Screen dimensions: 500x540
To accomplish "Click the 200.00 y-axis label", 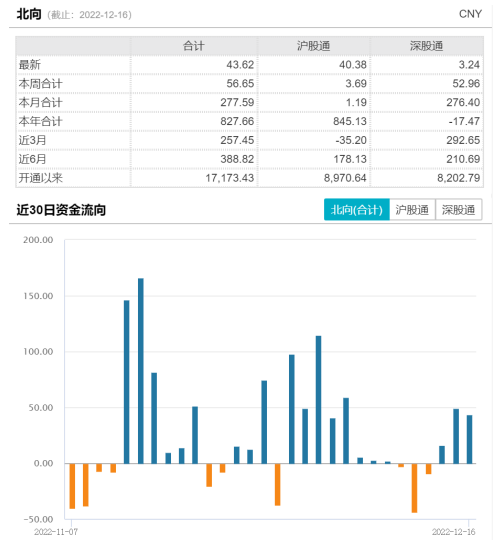I will [38, 240].
